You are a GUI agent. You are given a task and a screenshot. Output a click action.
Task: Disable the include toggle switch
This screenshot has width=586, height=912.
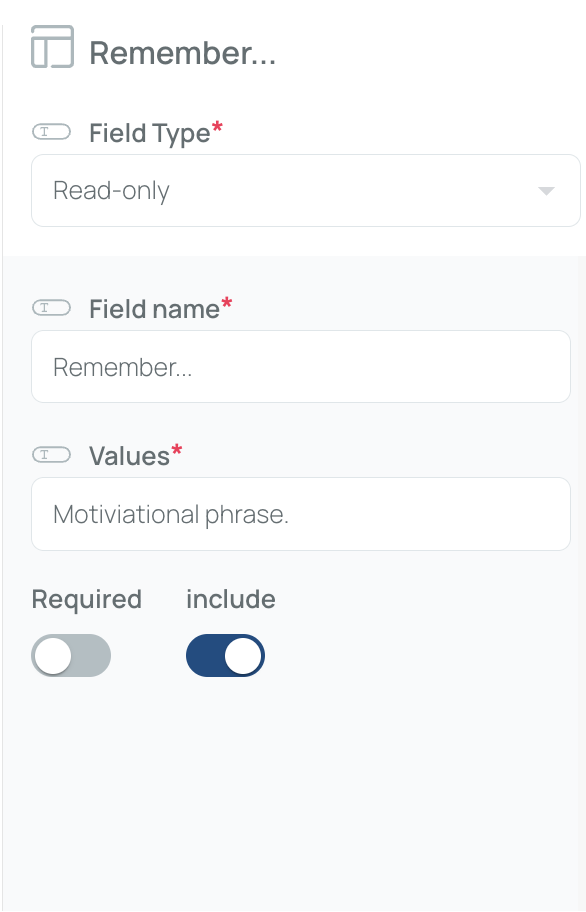226,656
